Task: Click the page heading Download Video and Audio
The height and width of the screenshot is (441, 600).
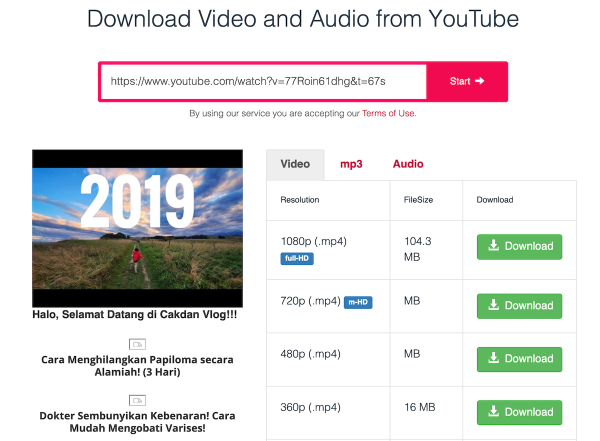Action: 303,18
